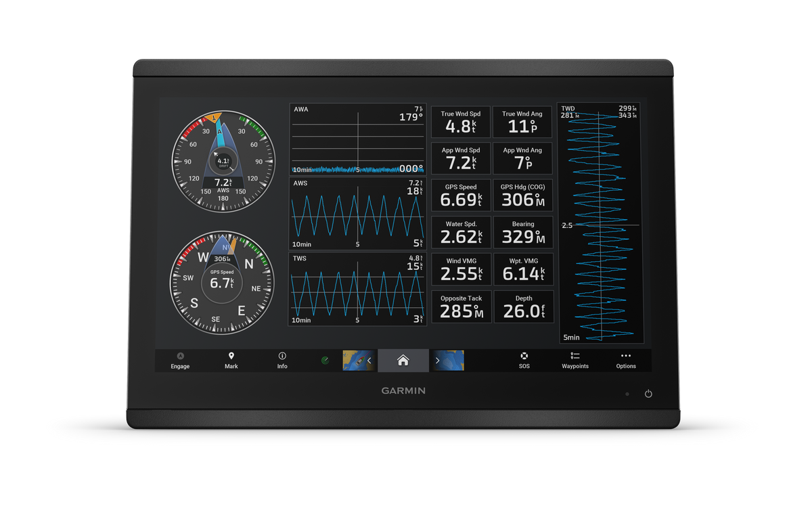Screen dimensions: 812x525
Task: Select the GPS Speed 6.69 data box
Action: (x=461, y=196)
